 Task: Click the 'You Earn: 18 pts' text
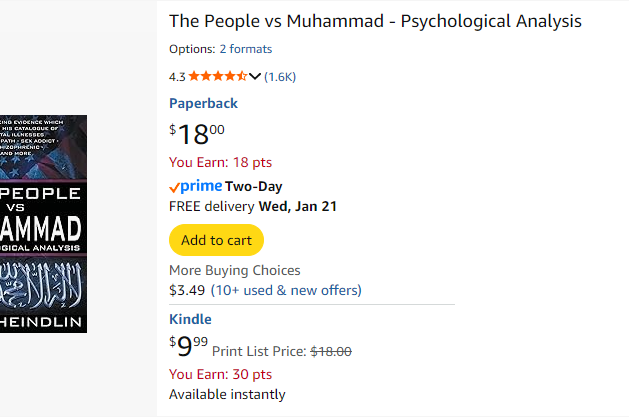pos(220,162)
